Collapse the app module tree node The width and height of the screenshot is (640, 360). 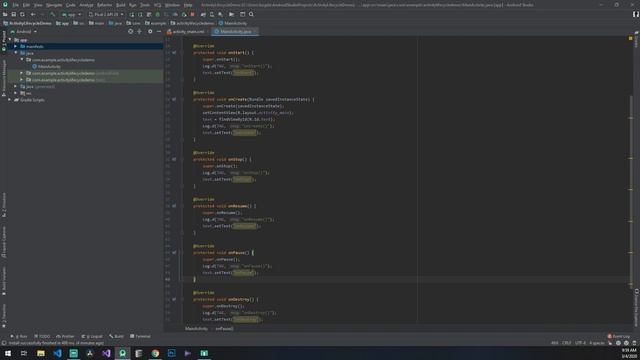[10, 40]
